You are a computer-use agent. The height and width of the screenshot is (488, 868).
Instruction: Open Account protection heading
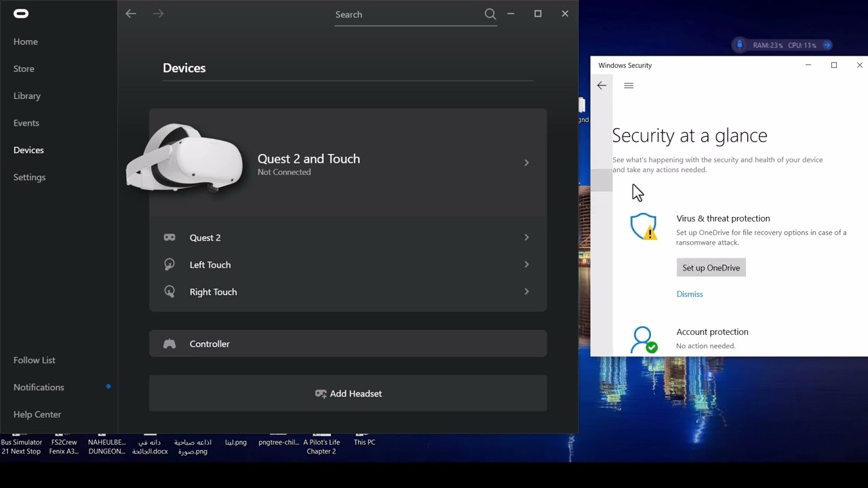point(712,331)
